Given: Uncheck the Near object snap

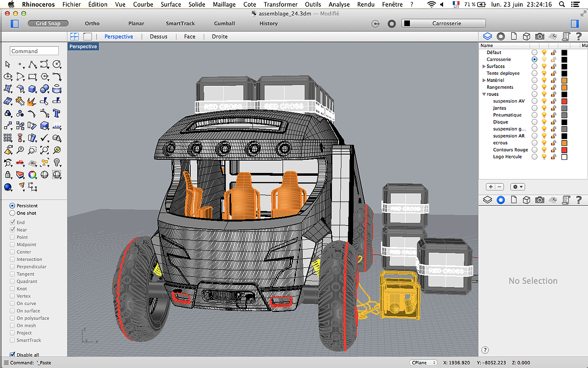Looking at the screenshot, I should click(13, 230).
